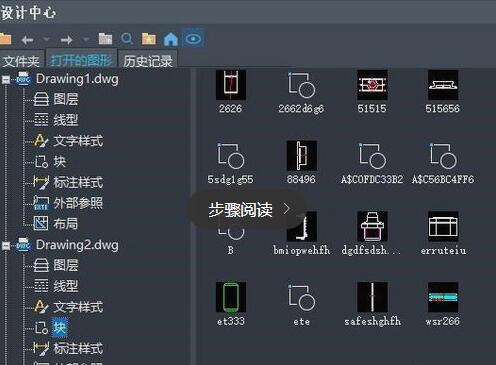Open back history dropdown arrow

pyautogui.click(x=46, y=39)
